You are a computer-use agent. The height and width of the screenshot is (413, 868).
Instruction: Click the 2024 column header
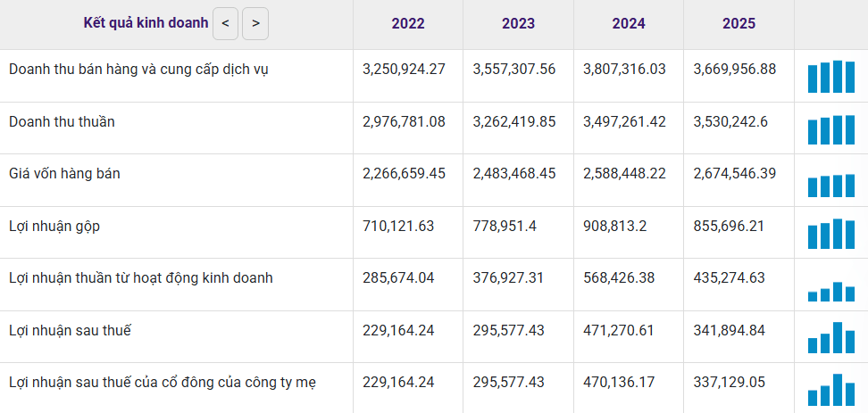629,24
